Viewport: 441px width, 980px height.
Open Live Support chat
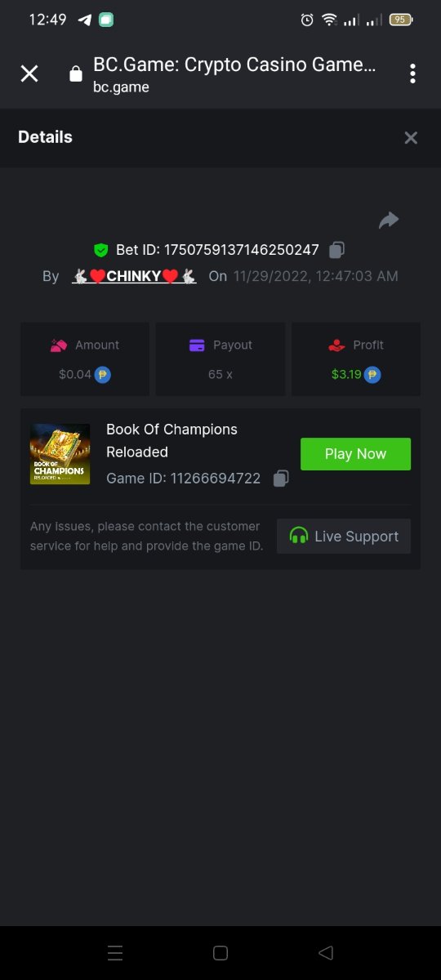[344, 537]
